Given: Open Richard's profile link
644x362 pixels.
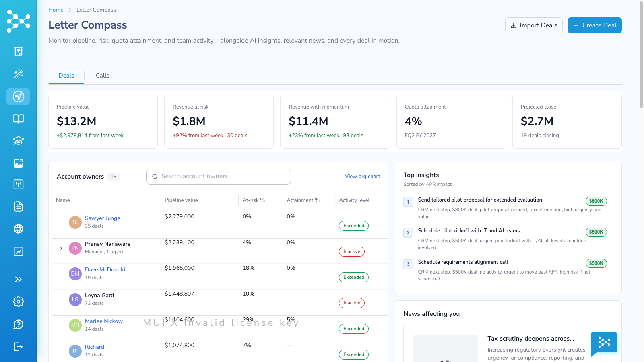Looking at the screenshot, I should [95, 347].
